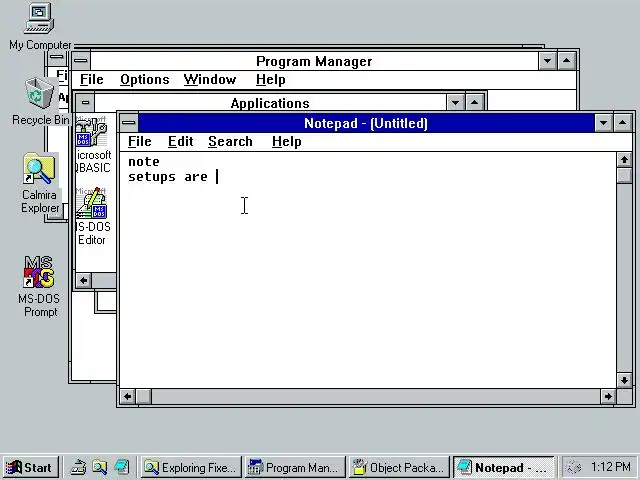Click Notepad horizontal scroll thumb
The width and height of the screenshot is (640, 480).
pos(144,396)
